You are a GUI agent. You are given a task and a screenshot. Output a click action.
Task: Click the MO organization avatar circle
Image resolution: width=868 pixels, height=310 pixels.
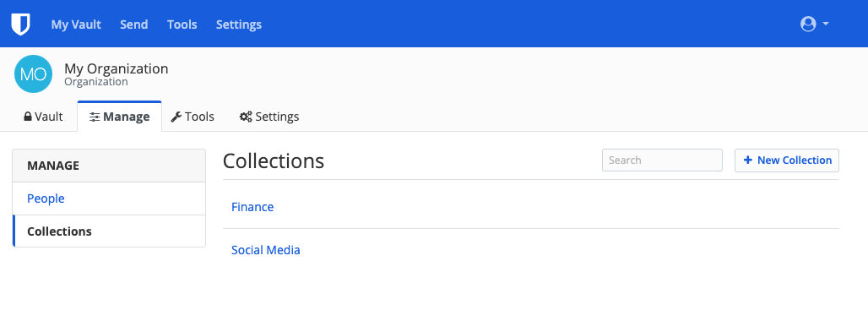tap(33, 73)
